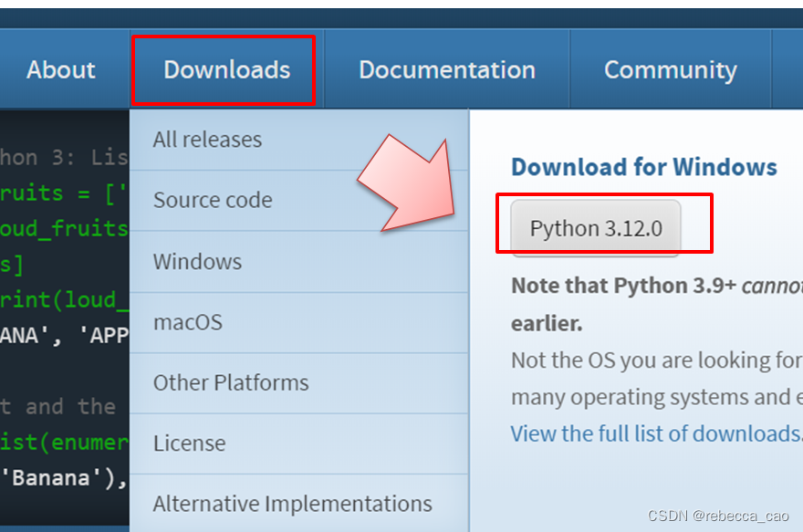Open the Documentation menu
The height and width of the screenshot is (532, 803).
point(446,69)
